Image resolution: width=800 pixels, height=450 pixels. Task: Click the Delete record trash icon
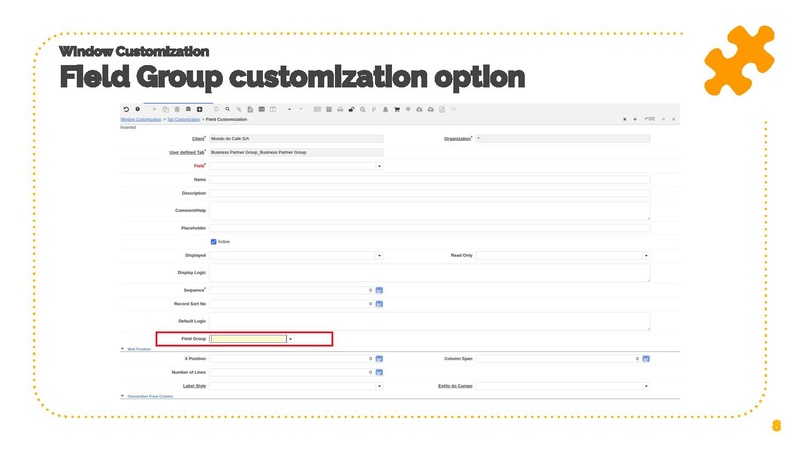coord(177,109)
